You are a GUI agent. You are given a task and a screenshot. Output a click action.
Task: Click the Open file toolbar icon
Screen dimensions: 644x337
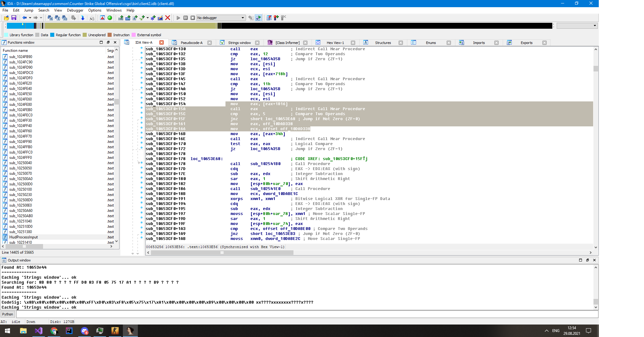click(6, 18)
